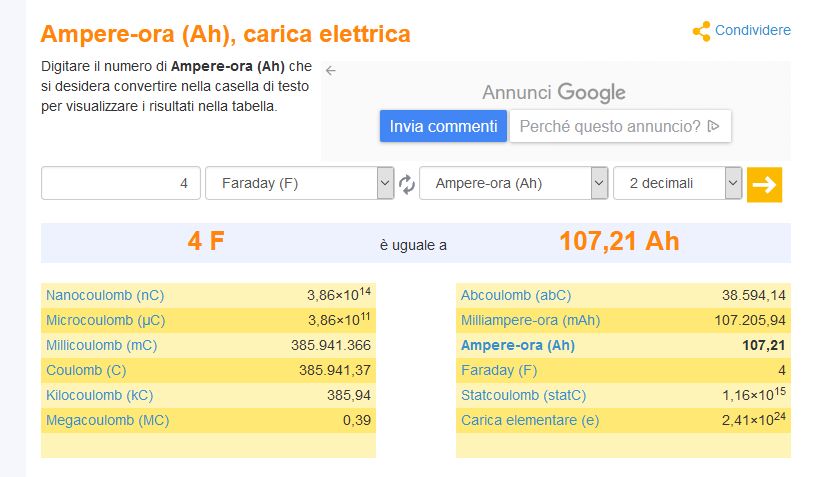Open the Condividere share link

click(x=753, y=30)
